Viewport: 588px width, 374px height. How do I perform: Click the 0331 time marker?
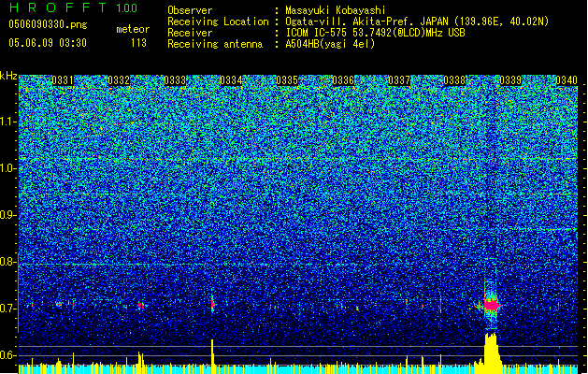click(63, 80)
